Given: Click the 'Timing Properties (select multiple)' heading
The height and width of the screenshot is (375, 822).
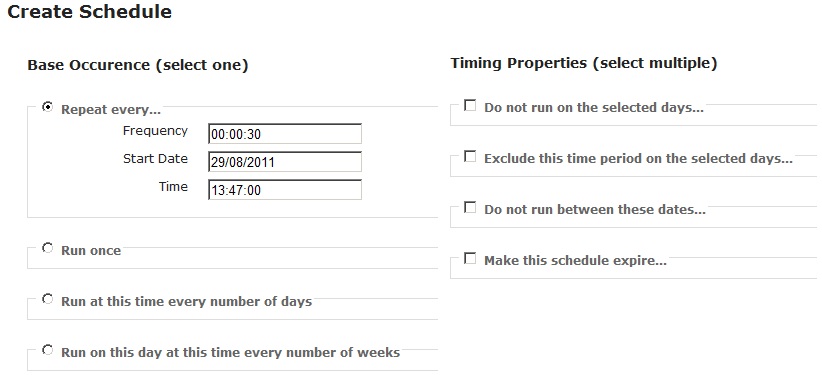Looking at the screenshot, I should (x=583, y=63).
